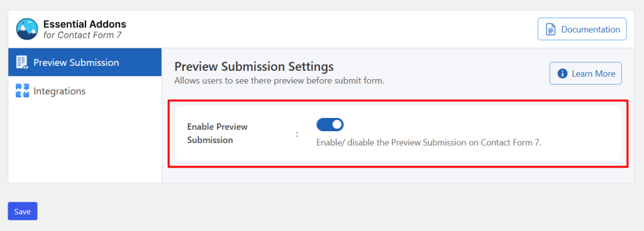This screenshot has height=231, width=644.
Task: Click the colon separator in the settings row
Action: [x=297, y=134]
